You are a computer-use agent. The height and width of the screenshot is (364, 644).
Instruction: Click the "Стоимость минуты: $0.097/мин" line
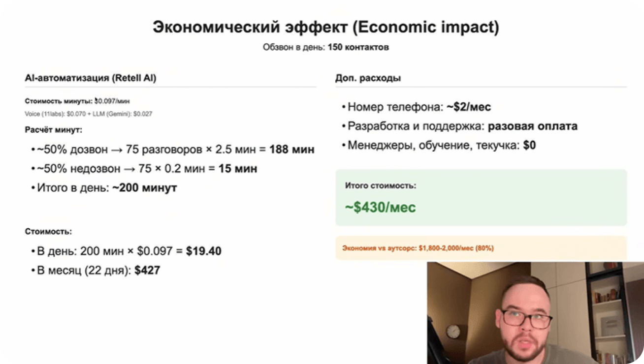click(x=77, y=101)
